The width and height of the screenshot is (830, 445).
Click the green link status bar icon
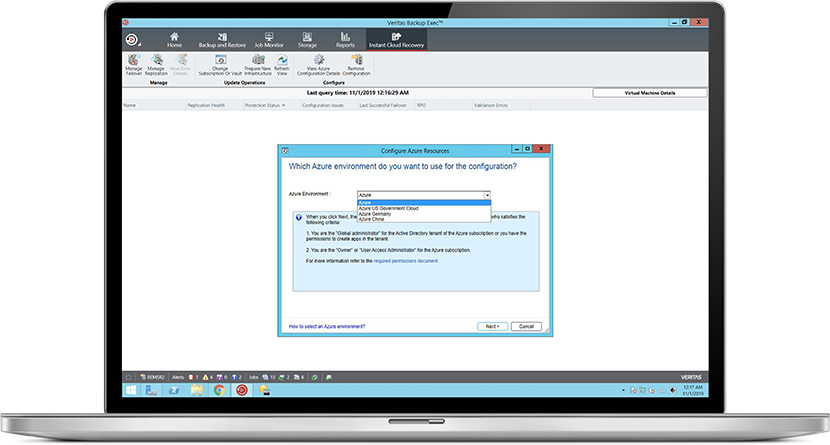point(314,377)
